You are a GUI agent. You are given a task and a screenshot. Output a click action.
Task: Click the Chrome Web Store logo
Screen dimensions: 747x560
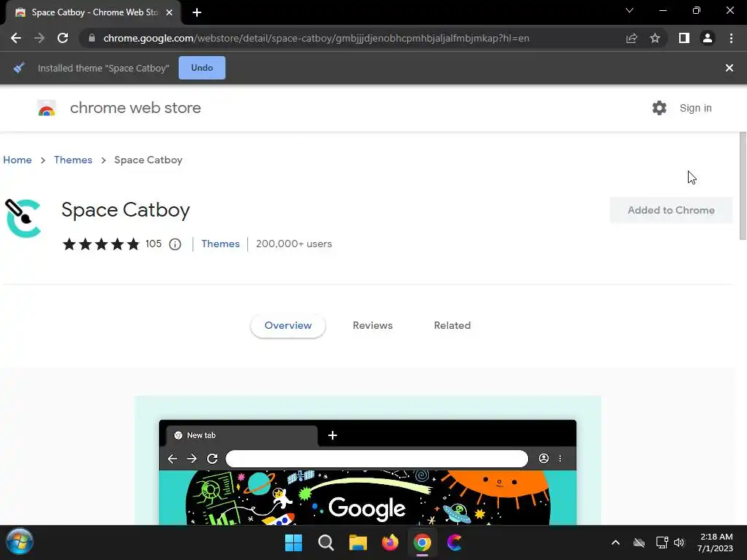pos(47,108)
